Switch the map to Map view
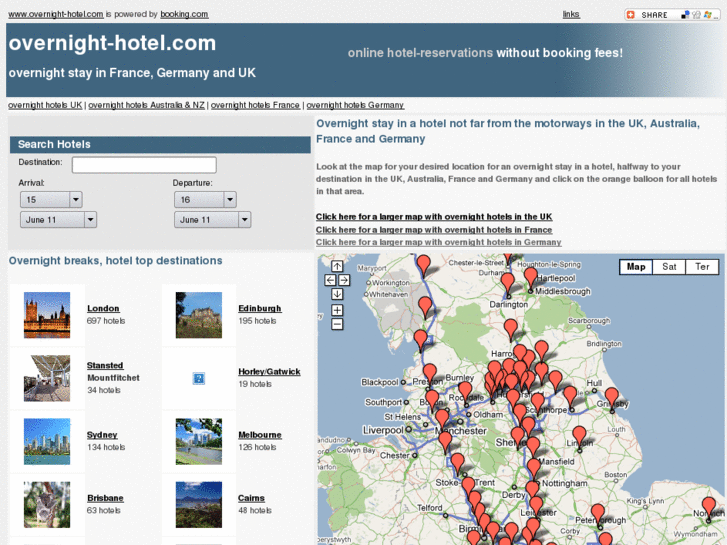The height and width of the screenshot is (545, 727). click(x=636, y=267)
